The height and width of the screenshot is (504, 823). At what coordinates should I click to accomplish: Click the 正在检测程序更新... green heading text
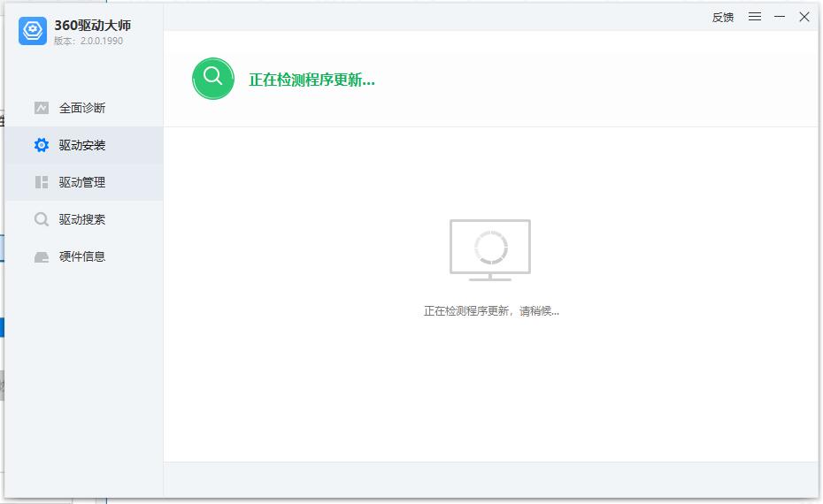coord(312,80)
